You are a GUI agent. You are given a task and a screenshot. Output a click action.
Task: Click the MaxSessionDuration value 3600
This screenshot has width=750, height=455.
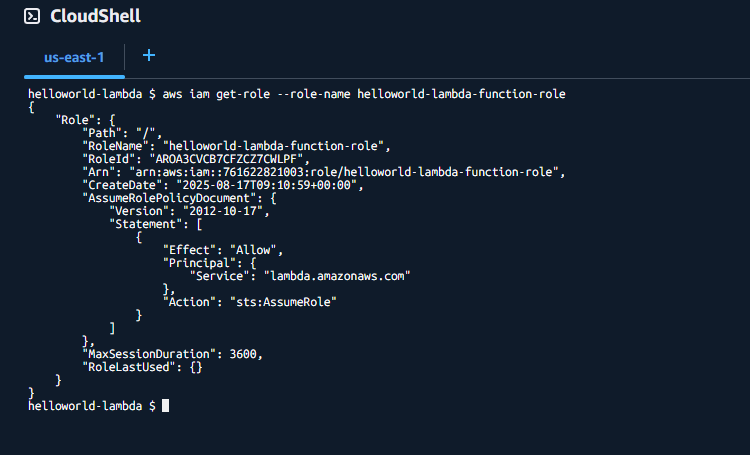pyautogui.click(x=243, y=354)
